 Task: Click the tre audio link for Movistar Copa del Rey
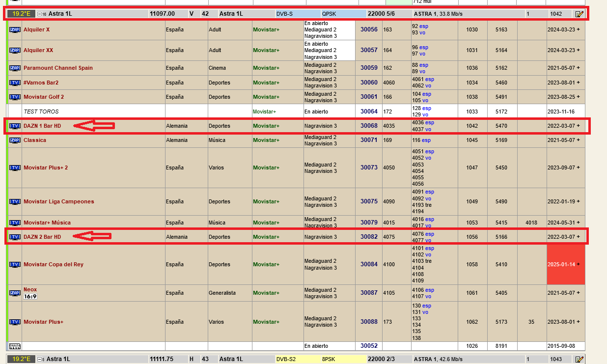click(429, 261)
